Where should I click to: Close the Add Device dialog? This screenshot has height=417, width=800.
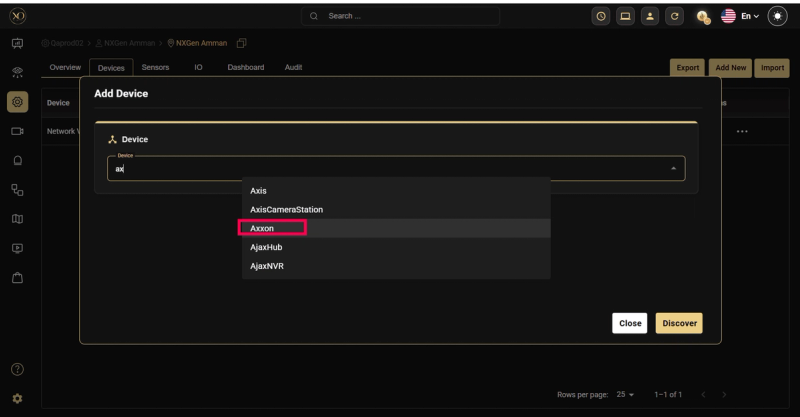(x=630, y=323)
